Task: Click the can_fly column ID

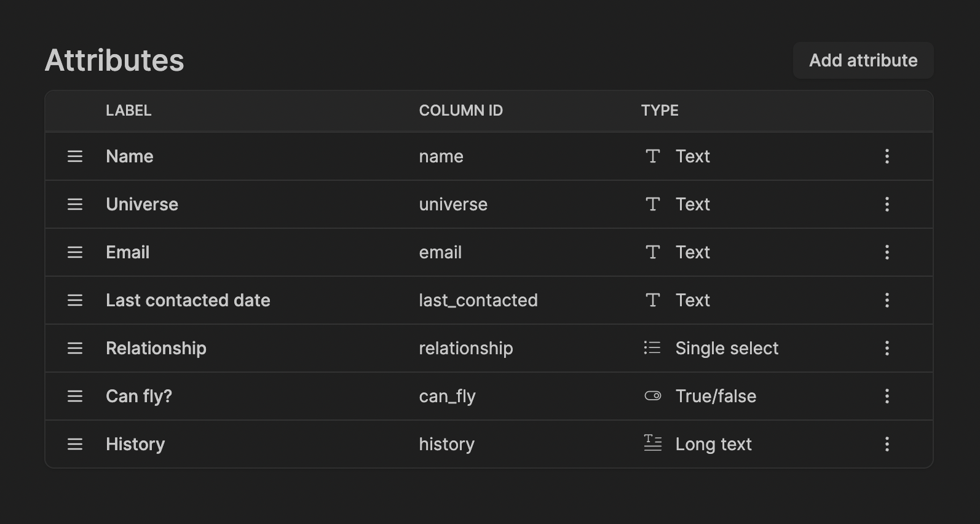Action: point(448,397)
